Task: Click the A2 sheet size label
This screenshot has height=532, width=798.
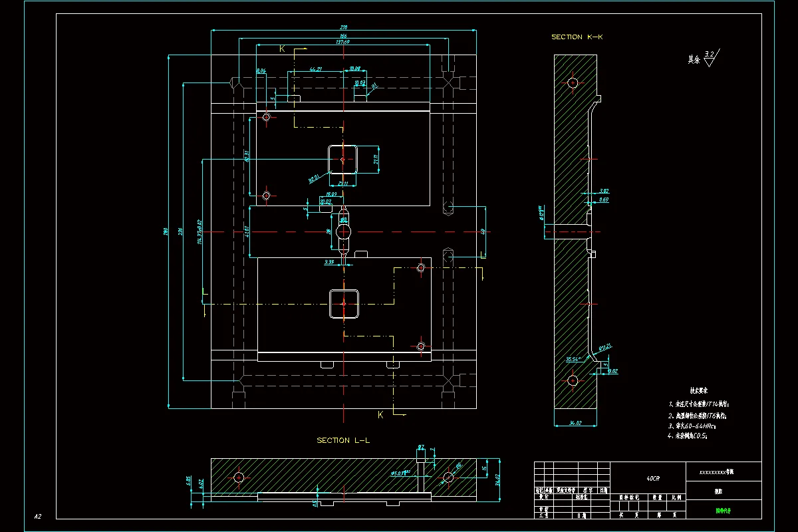Action: [x=38, y=516]
